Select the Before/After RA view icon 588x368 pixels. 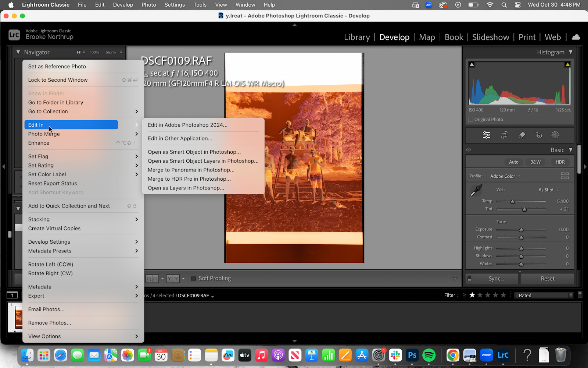152,279
